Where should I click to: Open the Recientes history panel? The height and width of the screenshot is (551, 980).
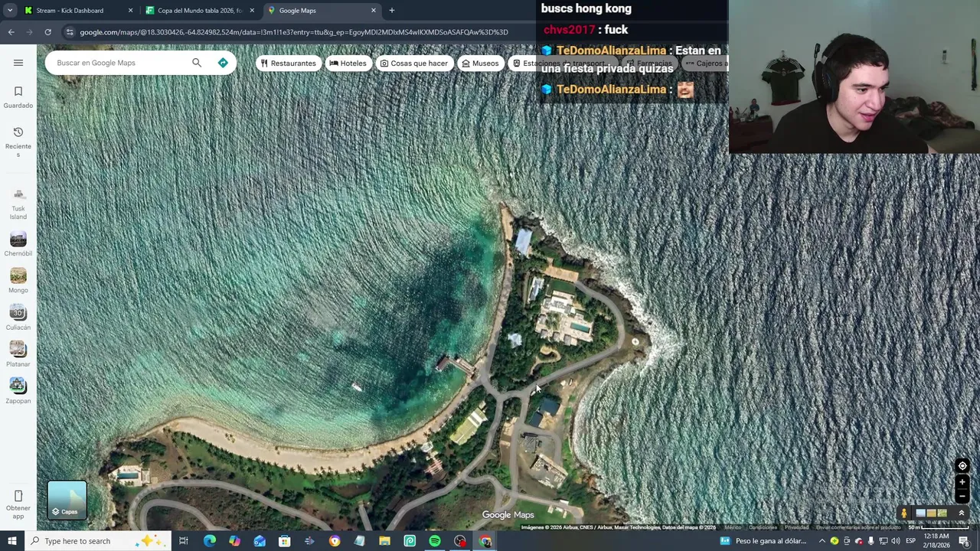(x=18, y=142)
